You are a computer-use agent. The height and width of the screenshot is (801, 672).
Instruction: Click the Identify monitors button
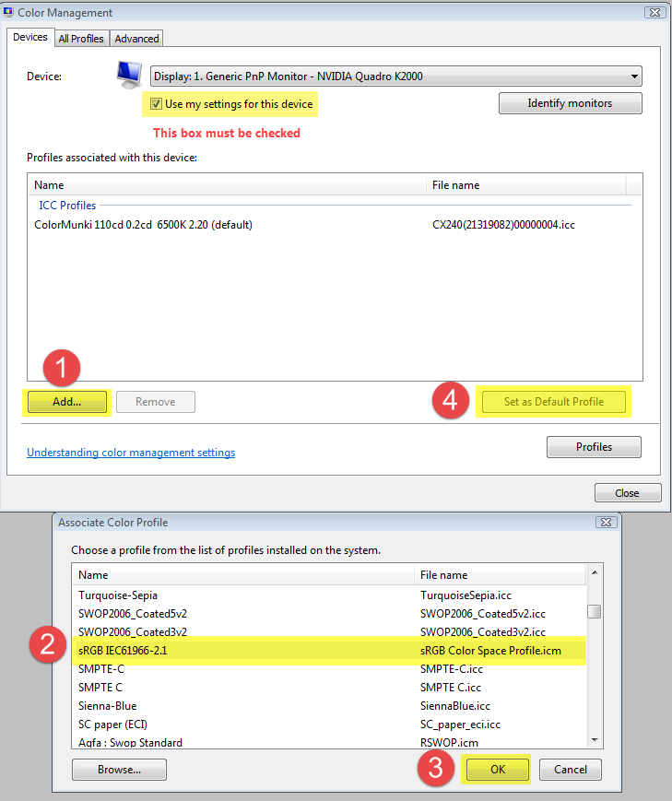point(570,103)
